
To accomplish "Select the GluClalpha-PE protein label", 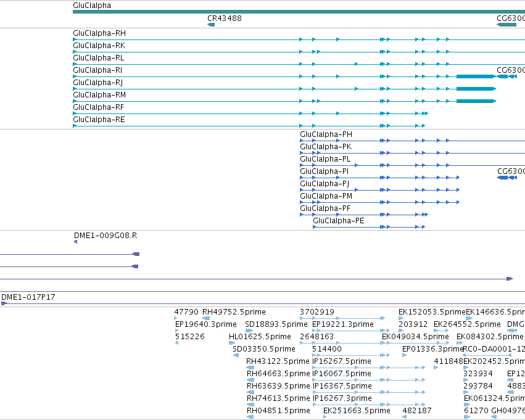I will [339, 221].
